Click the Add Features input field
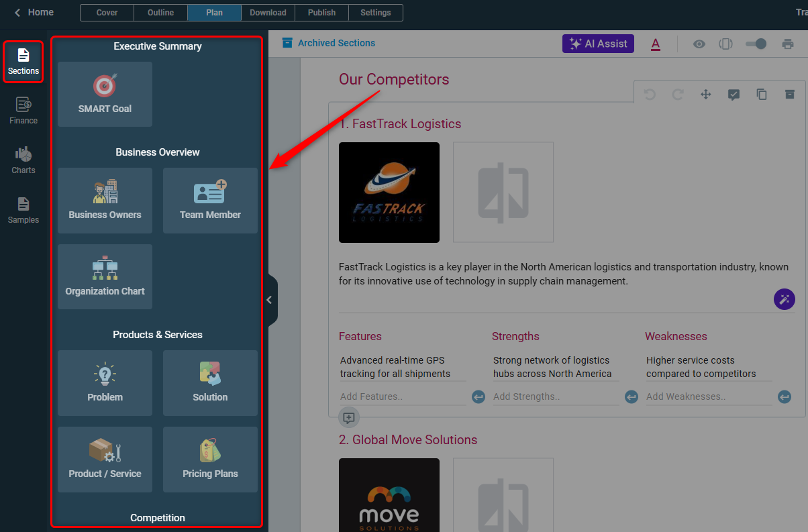 coord(402,396)
